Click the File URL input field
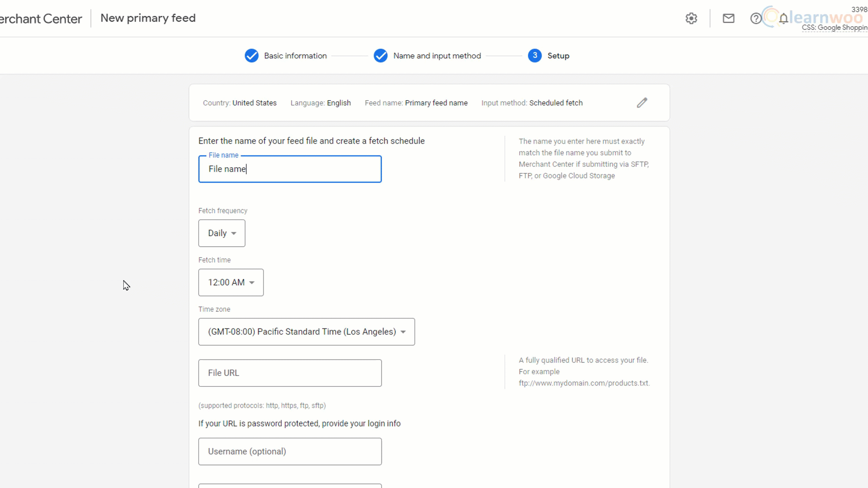The height and width of the screenshot is (488, 868). click(x=290, y=372)
